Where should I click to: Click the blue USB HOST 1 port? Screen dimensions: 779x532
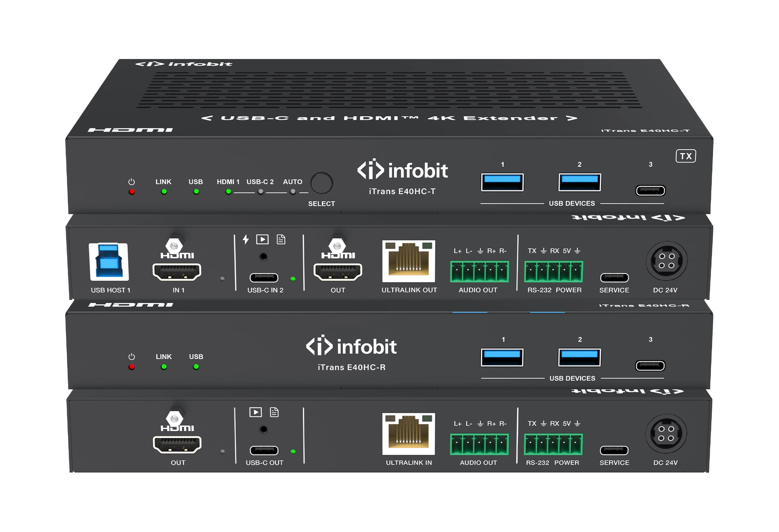(x=109, y=262)
